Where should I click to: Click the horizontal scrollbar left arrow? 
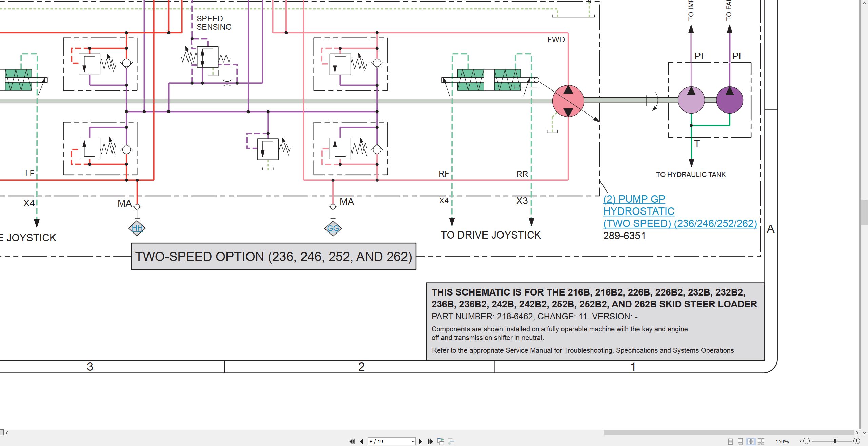(7, 433)
